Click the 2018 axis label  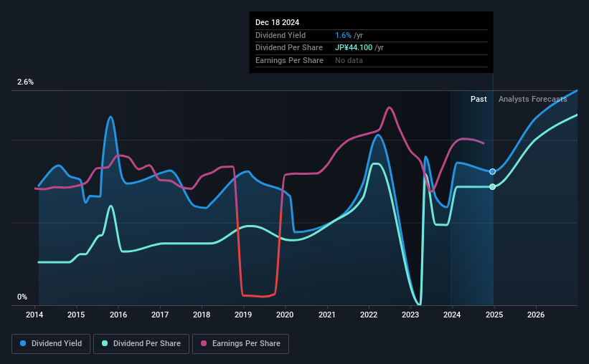pyautogui.click(x=202, y=315)
